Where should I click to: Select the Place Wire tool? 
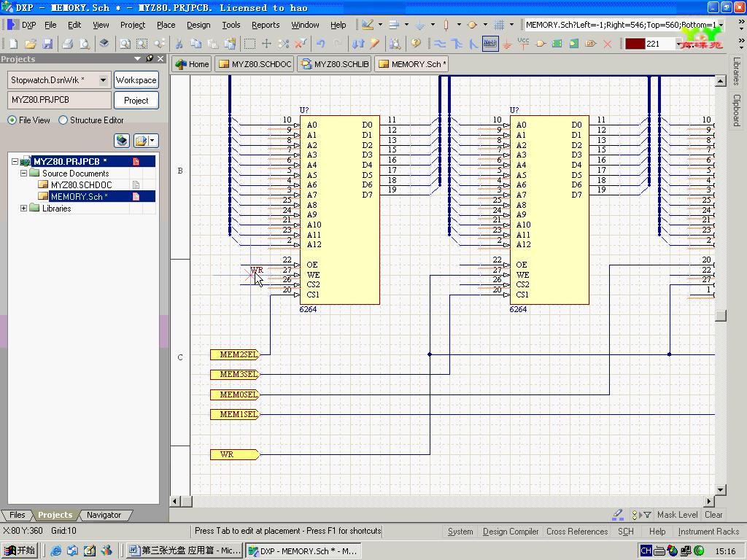(440, 44)
